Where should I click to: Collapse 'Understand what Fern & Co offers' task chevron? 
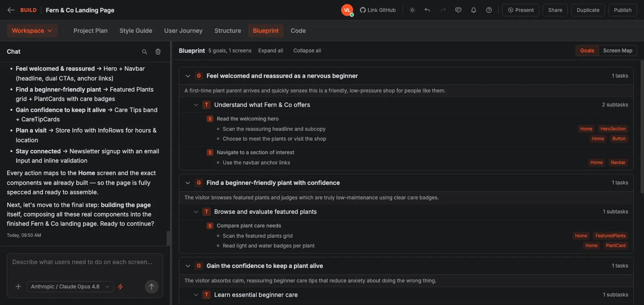pos(196,105)
